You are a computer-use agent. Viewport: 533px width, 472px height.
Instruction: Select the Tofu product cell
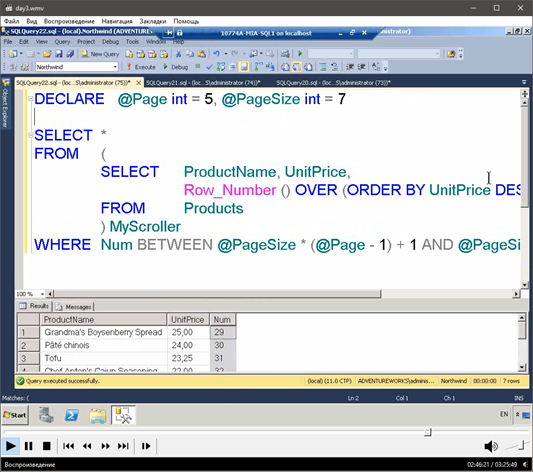pos(103,358)
